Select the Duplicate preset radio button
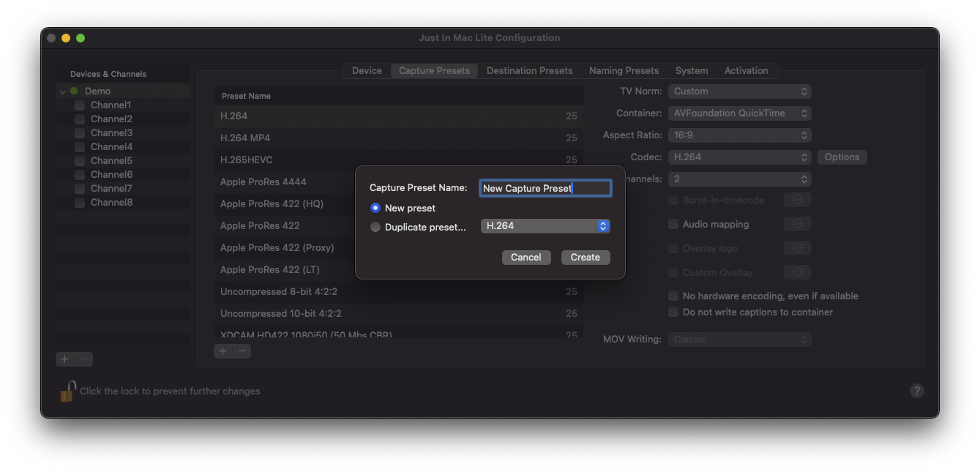Image resolution: width=980 pixels, height=472 pixels. [x=375, y=227]
